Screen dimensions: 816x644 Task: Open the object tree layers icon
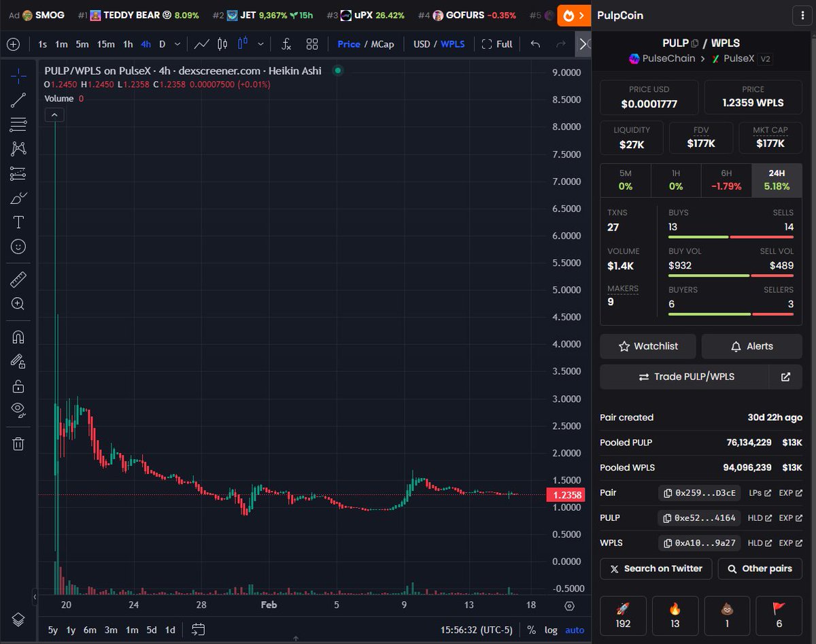click(x=18, y=620)
